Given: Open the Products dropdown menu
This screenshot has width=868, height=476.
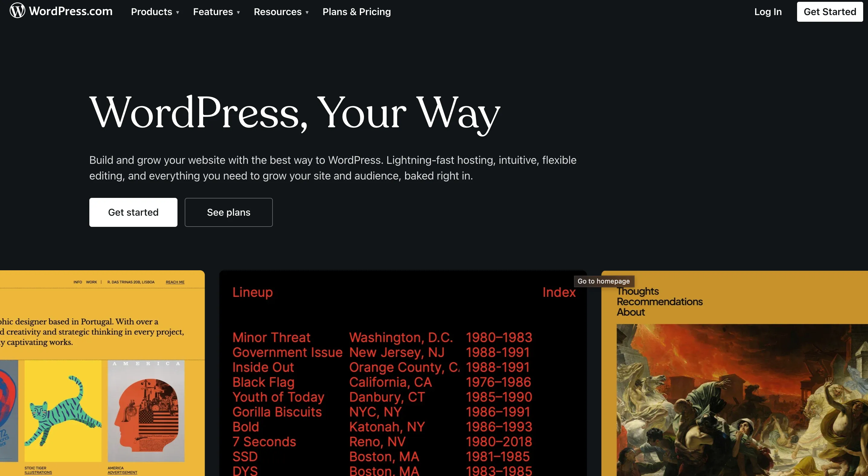Looking at the screenshot, I should [x=154, y=12].
